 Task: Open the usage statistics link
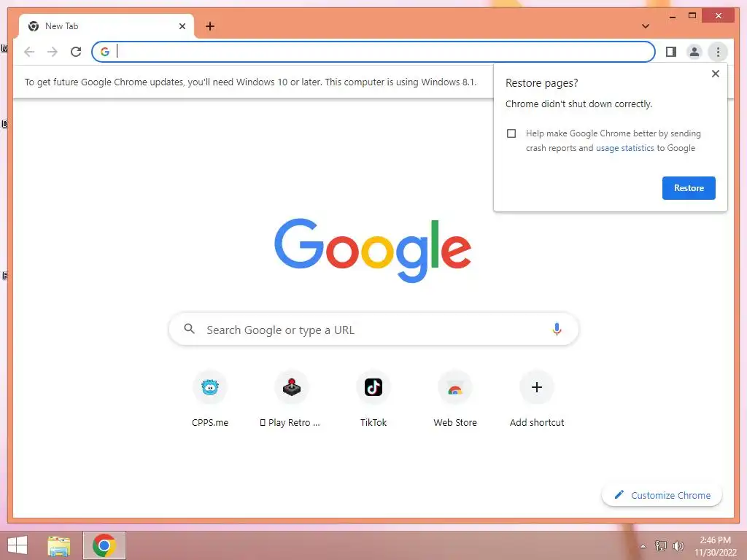tap(624, 148)
